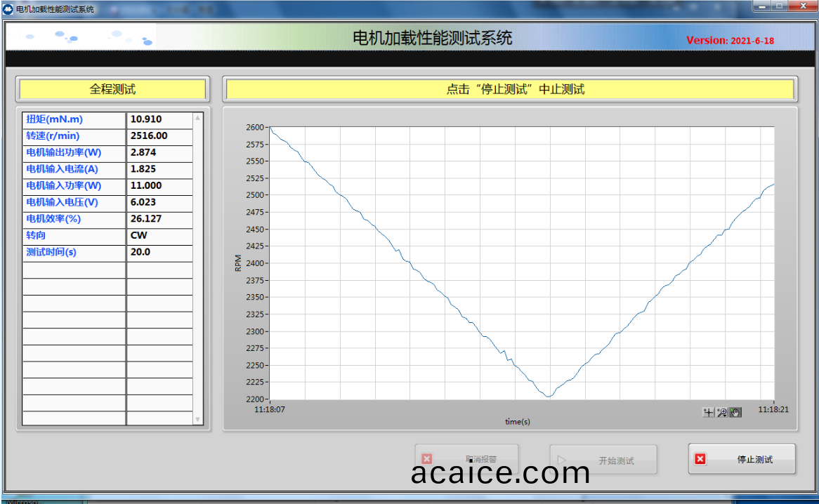Click the 2600 maximum RPM axis label
The image size is (819, 504).
pyautogui.click(x=255, y=127)
